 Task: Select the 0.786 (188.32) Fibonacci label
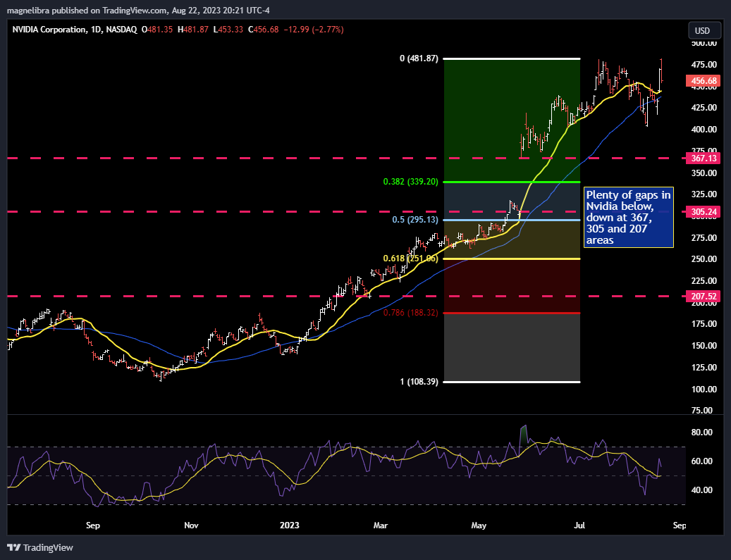click(411, 313)
